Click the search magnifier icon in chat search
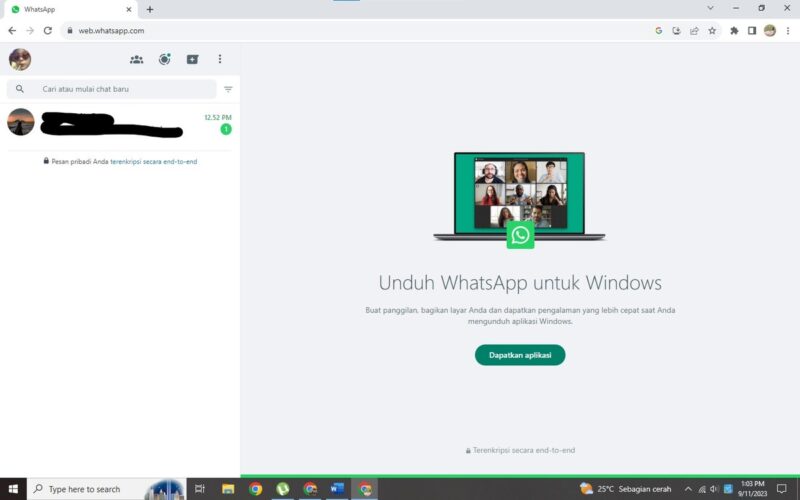Image resolution: width=800 pixels, height=500 pixels. coord(19,89)
